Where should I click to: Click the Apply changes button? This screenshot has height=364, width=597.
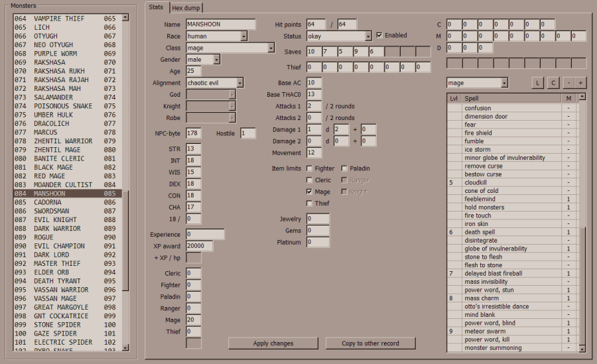click(x=273, y=343)
